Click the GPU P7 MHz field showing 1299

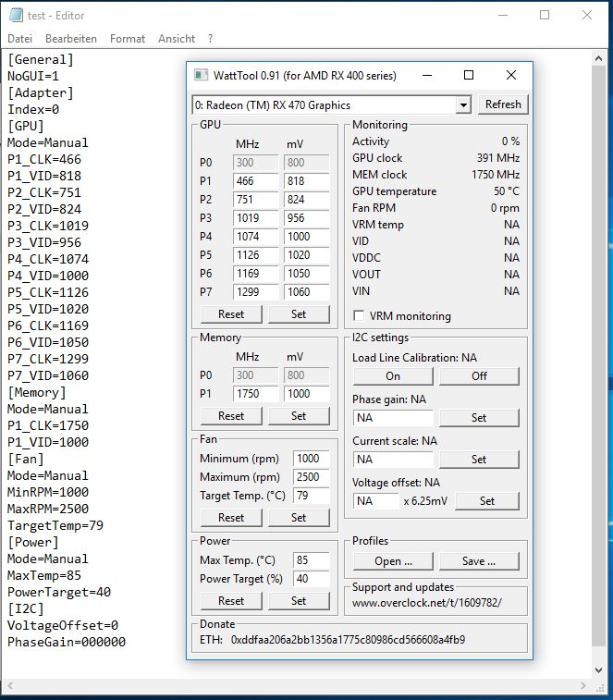click(x=255, y=292)
